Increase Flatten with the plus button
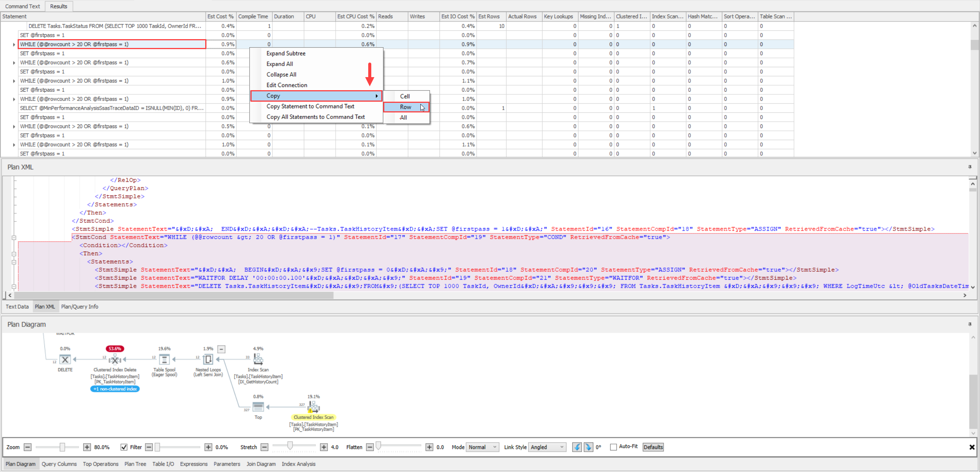 [x=429, y=447]
